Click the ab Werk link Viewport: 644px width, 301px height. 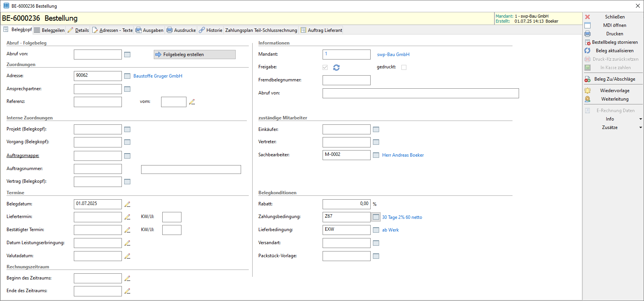[x=390, y=230]
